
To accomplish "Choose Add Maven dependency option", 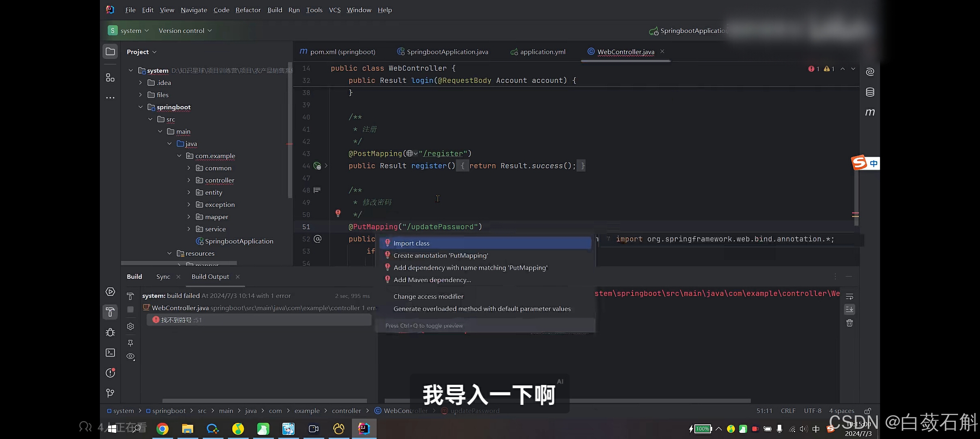I will coord(432,280).
